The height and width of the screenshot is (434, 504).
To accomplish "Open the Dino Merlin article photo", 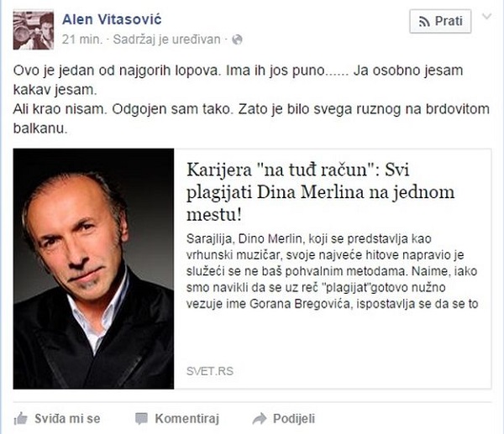I will pyautogui.click(x=93, y=269).
